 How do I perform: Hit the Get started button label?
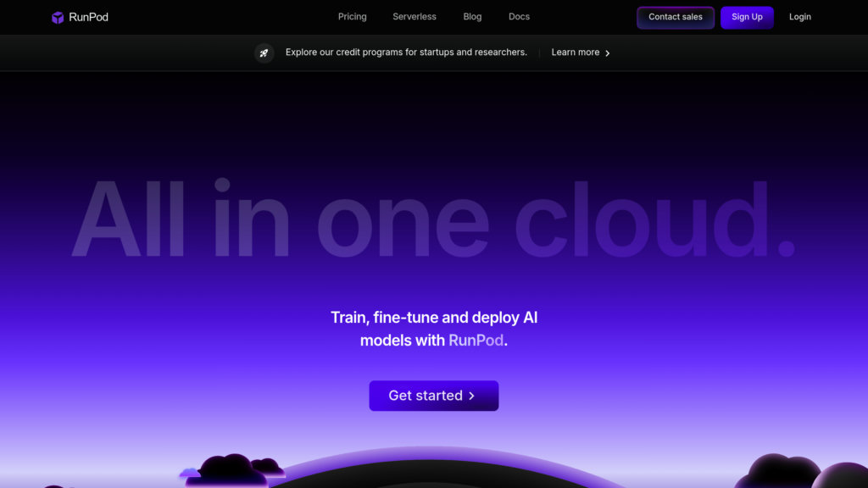[x=426, y=396]
